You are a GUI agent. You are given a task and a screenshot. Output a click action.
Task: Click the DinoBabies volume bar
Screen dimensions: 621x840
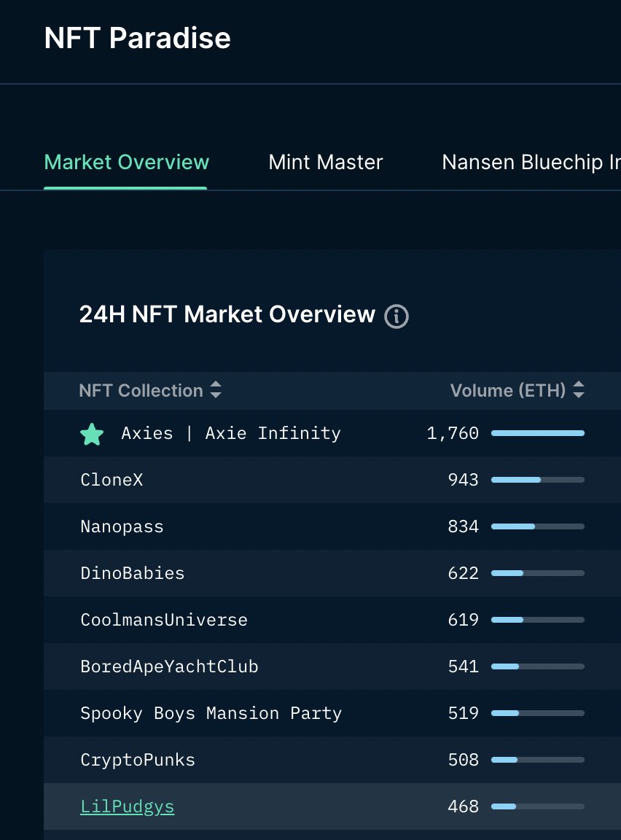537,572
